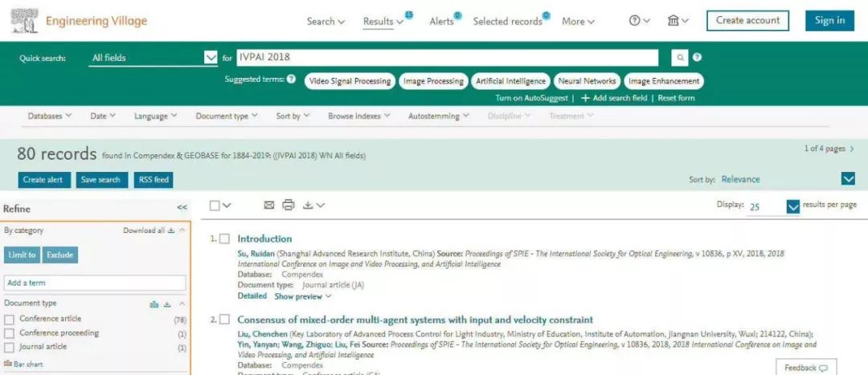The height and width of the screenshot is (375, 868).
Task: Collapse the Refine panel with double chevron
Action: [182, 207]
